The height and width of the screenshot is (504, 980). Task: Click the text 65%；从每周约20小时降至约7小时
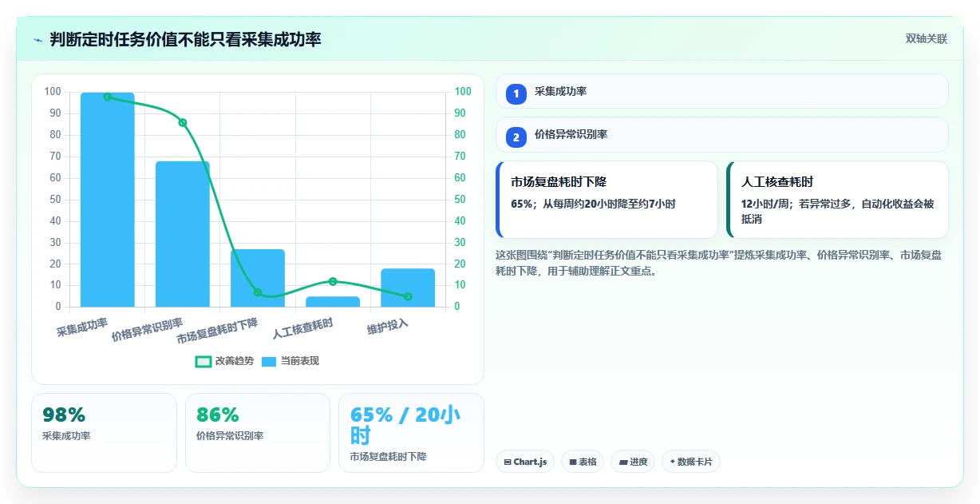tap(593, 204)
